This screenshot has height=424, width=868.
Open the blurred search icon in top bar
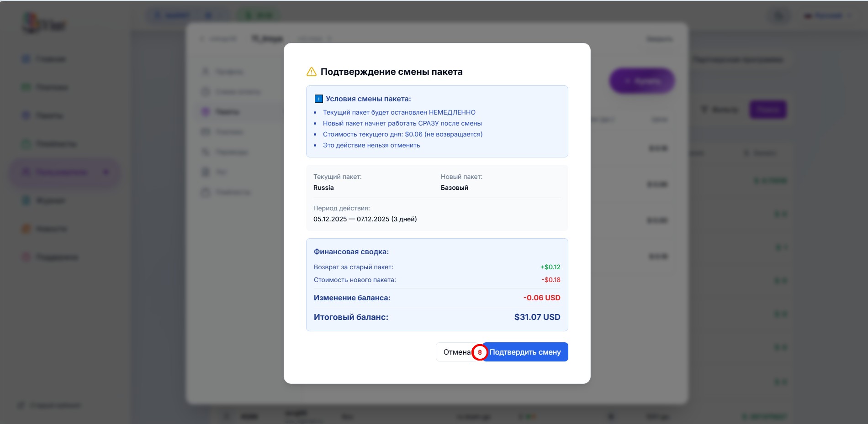pos(778,16)
